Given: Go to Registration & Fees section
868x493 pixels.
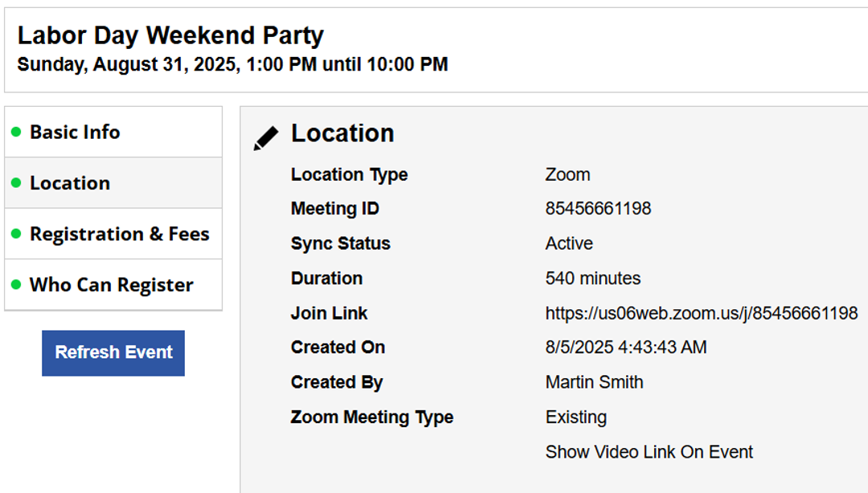Looking at the screenshot, I should tap(120, 234).
